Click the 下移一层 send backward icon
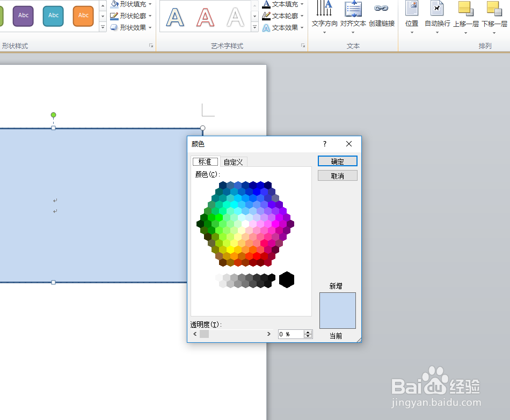 [494, 9]
